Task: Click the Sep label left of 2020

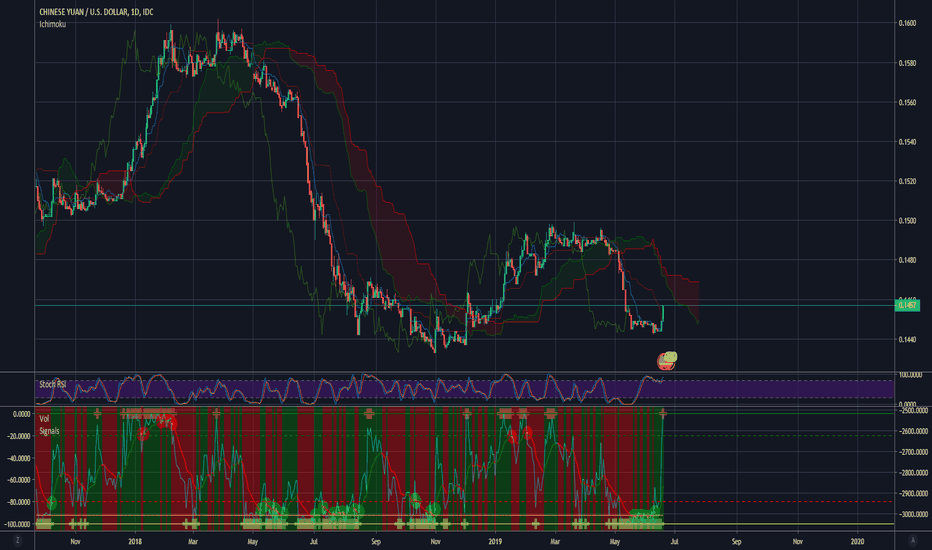Action: click(x=736, y=542)
